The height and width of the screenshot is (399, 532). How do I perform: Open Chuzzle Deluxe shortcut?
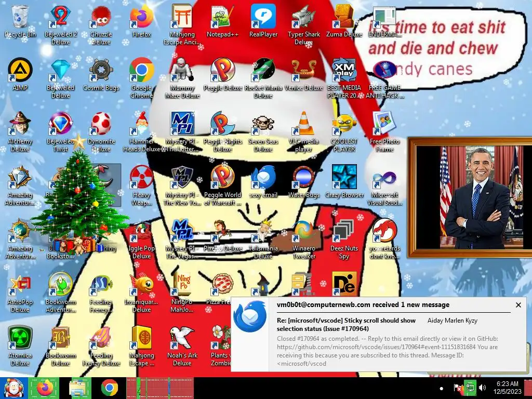pos(101,24)
